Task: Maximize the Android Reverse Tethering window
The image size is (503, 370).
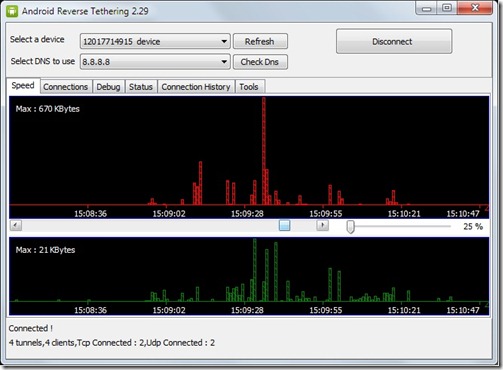Action: tap(447, 8)
